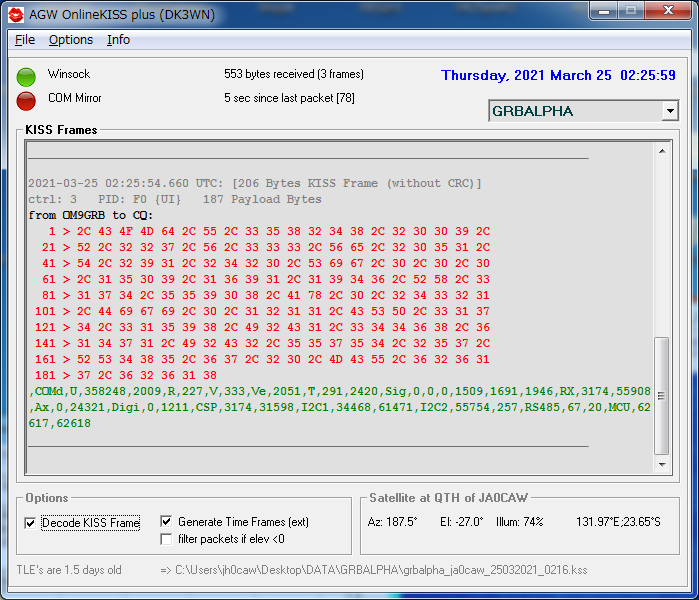699x600 pixels.
Task: Open the GRBALPHA satellite dropdown arrow
Action: point(670,111)
